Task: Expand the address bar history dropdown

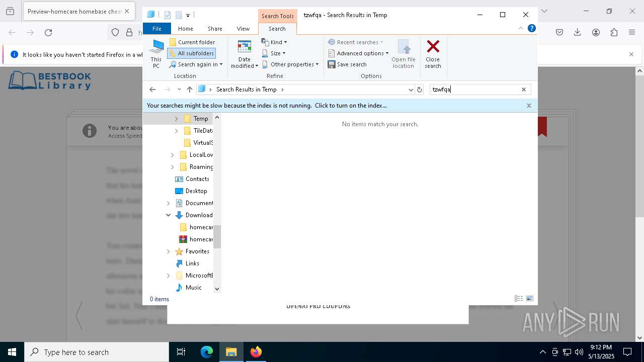Action: pos(411,89)
